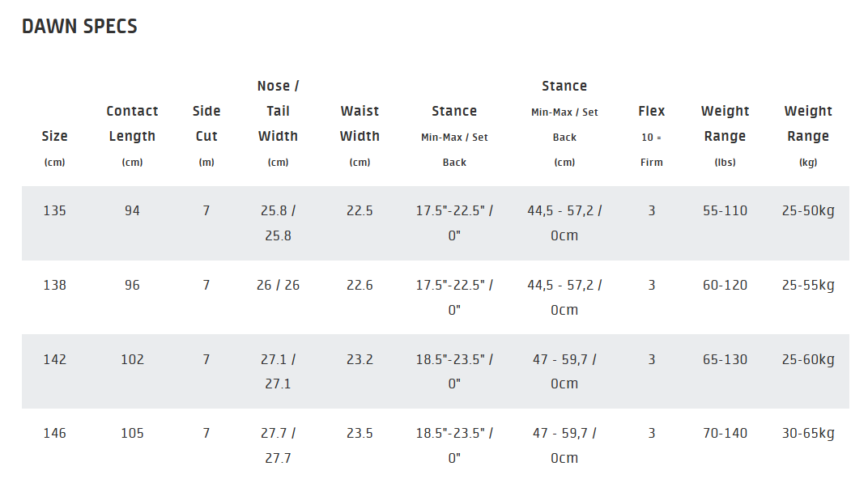Click the Weight Range (kg) header
The image size is (868, 479).
point(808,124)
